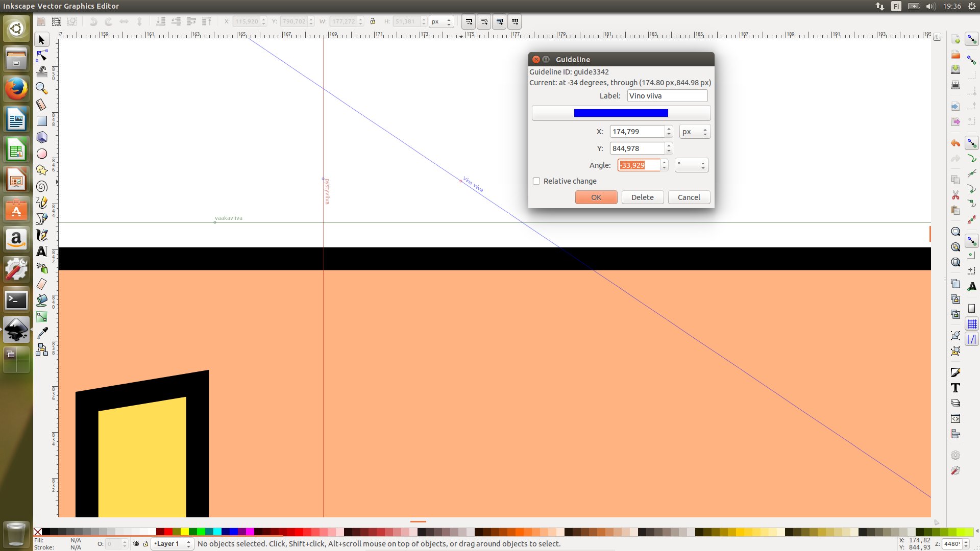The width and height of the screenshot is (980, 551).
Task: Pick the Gradient tool
Action: coord(42,317)
